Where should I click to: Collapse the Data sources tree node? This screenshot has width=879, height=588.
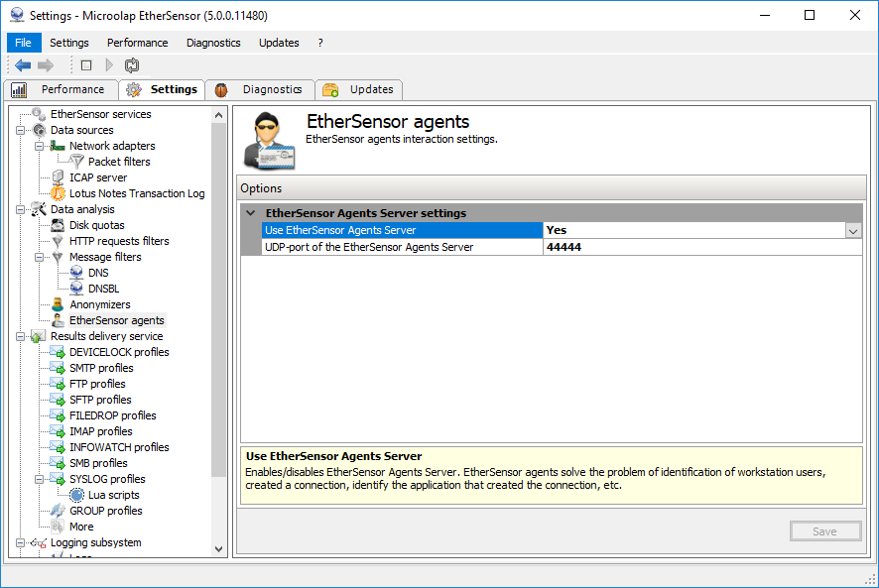[20, 130]
